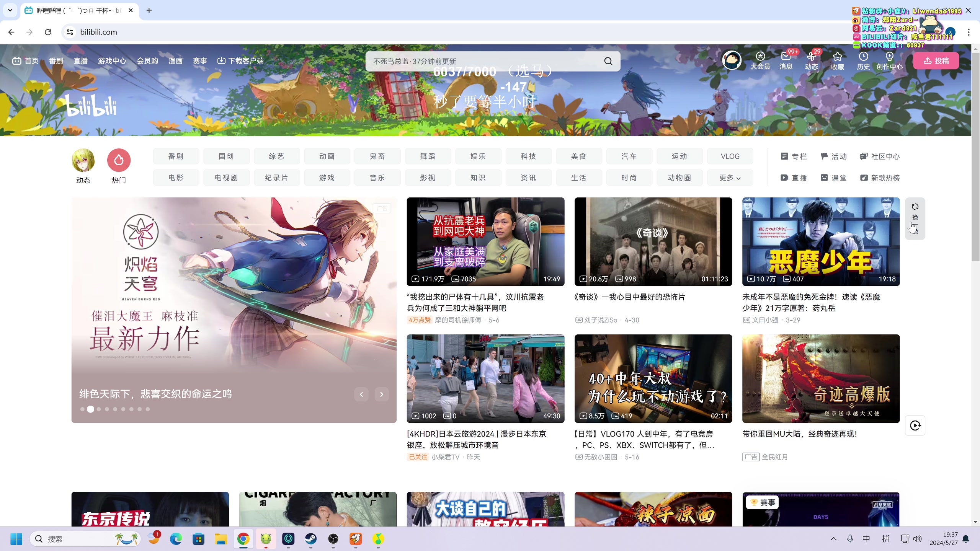Select the last carousel indicator dot
Image resolution: width=980 pixels, height=551 pixels.
click(x=148, y=409)
